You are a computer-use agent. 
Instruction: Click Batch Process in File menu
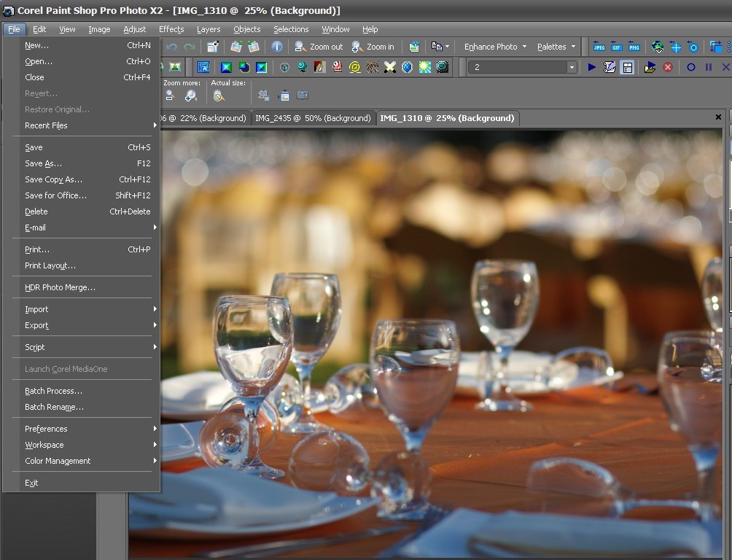click(53, 391)
